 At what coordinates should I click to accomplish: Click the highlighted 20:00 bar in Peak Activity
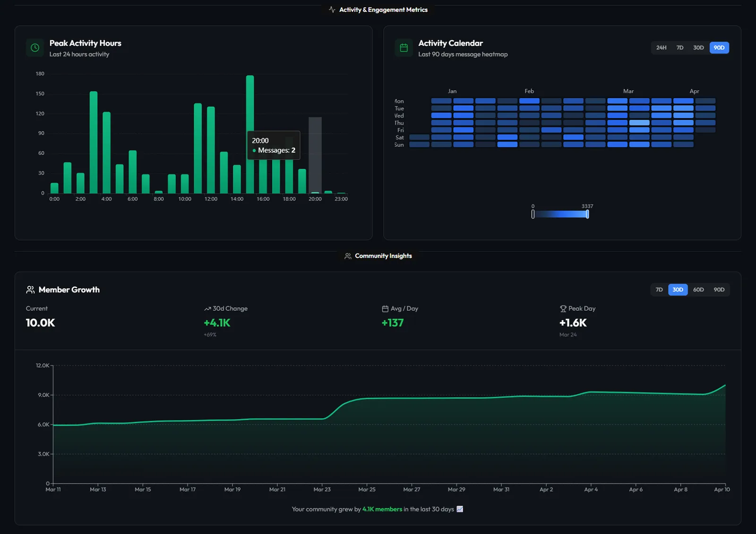click(x=315, y=156)
